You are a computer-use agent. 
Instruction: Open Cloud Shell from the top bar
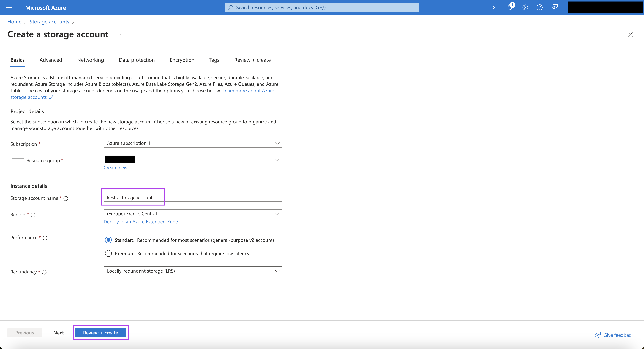coord(495,7)
